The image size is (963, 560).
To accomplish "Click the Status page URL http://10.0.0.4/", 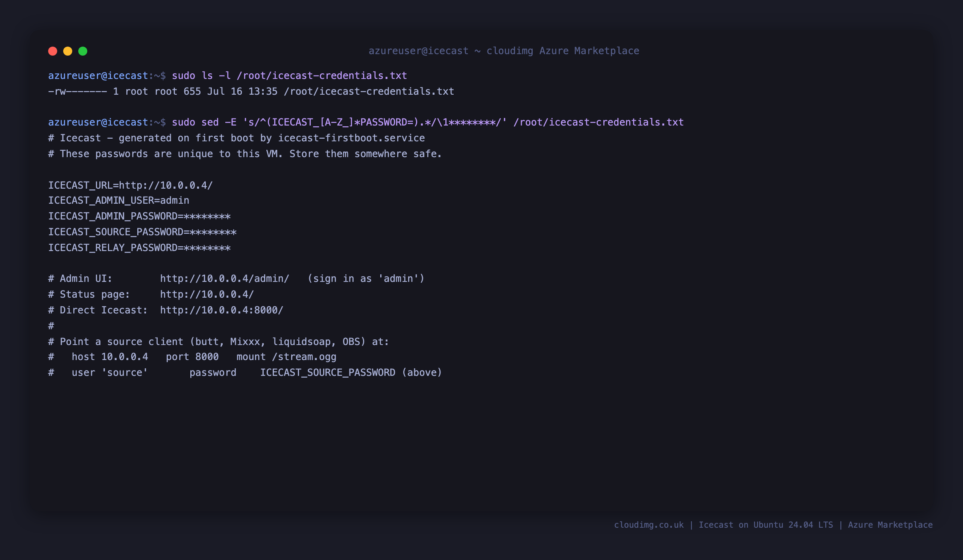I will [x=207, y=294].
